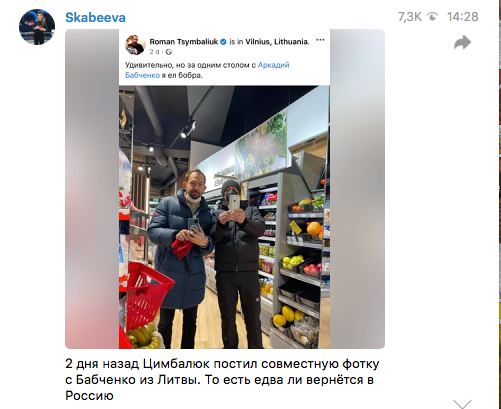Open the three-dots menu on Facebook post
Image resolution: width=501 pixels, height=409 pixels.
(320, 40)
